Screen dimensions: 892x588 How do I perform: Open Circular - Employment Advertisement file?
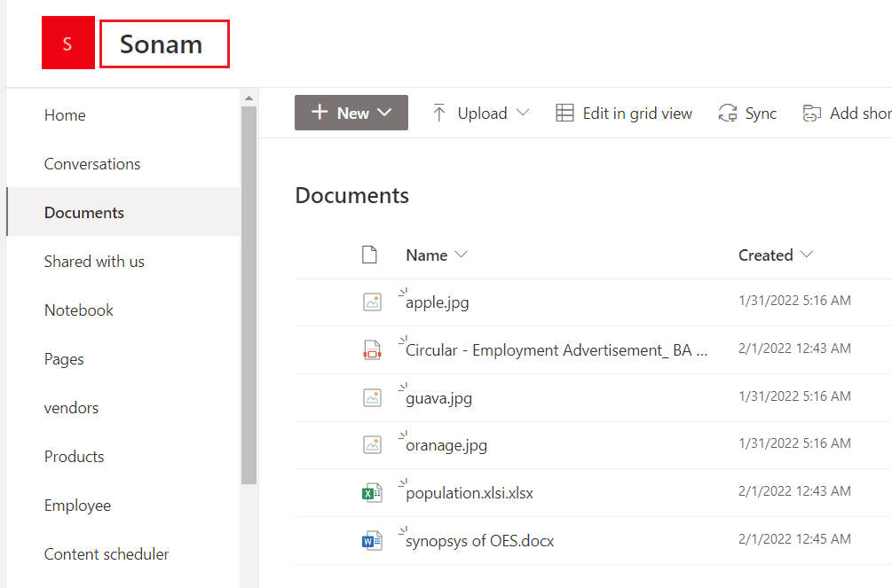557,350
